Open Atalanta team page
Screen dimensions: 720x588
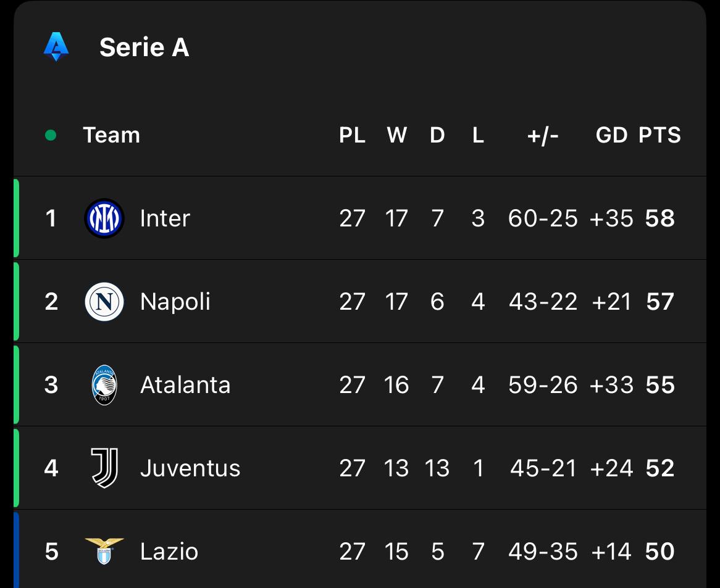(185, 385)
